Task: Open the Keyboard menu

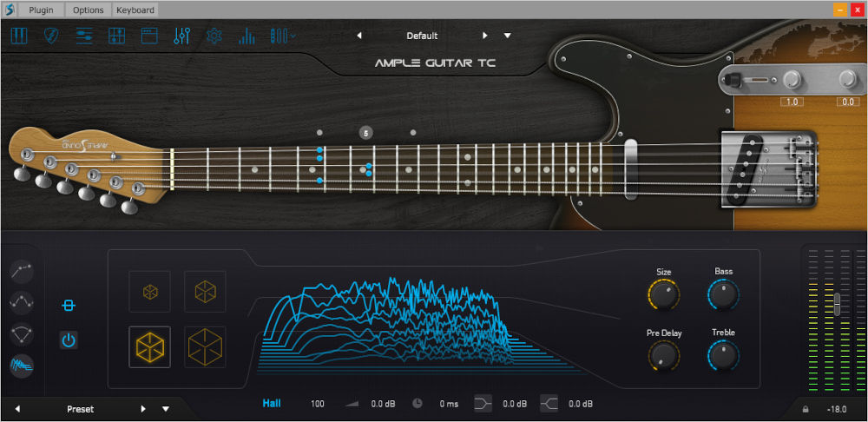Action: [135, 10]
